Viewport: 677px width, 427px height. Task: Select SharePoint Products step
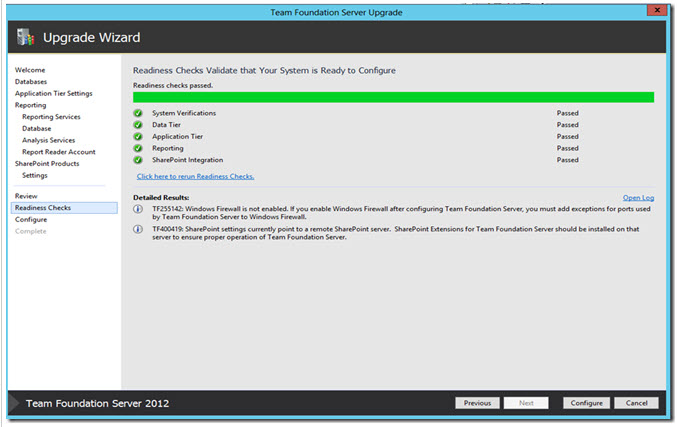pyautogui.click(x=47, y=163)
